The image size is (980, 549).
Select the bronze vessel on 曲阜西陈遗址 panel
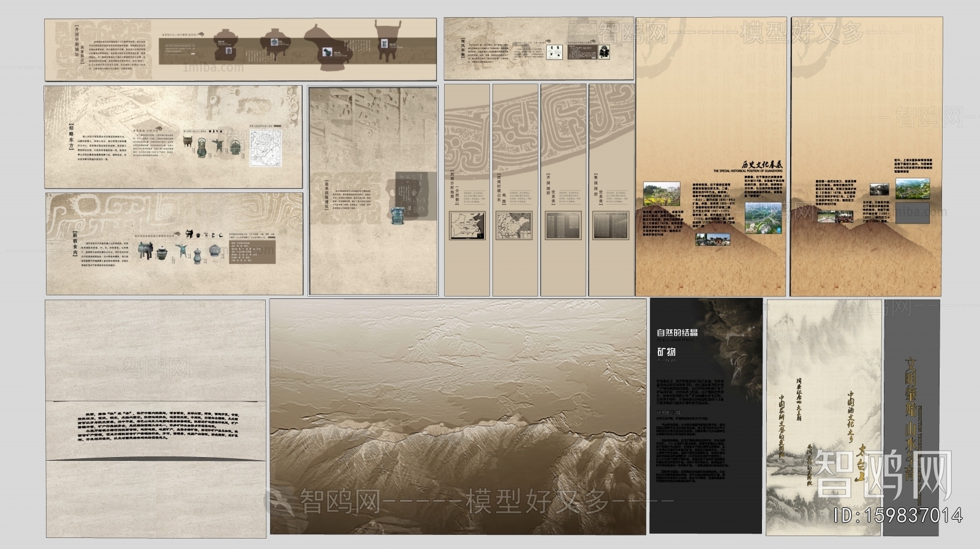point(399,215)
